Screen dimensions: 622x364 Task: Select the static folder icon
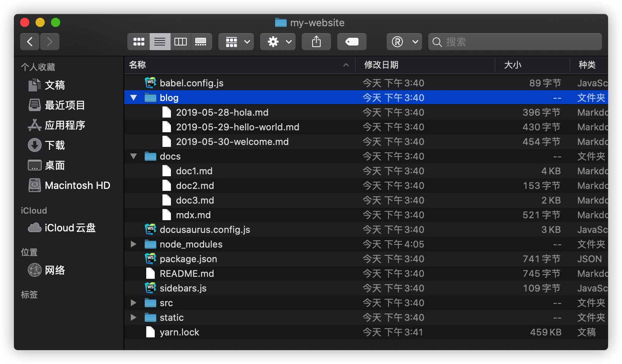pos(150,317)
